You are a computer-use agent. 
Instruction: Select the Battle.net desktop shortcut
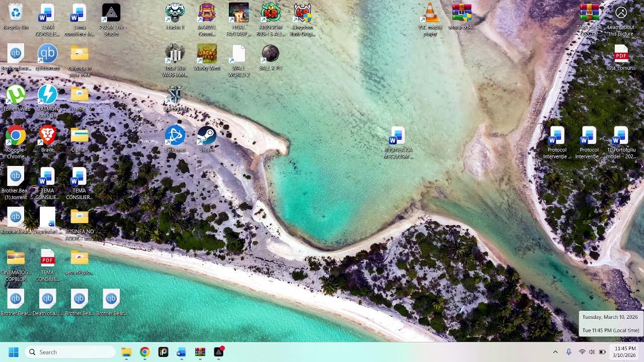tap(175, 139)
